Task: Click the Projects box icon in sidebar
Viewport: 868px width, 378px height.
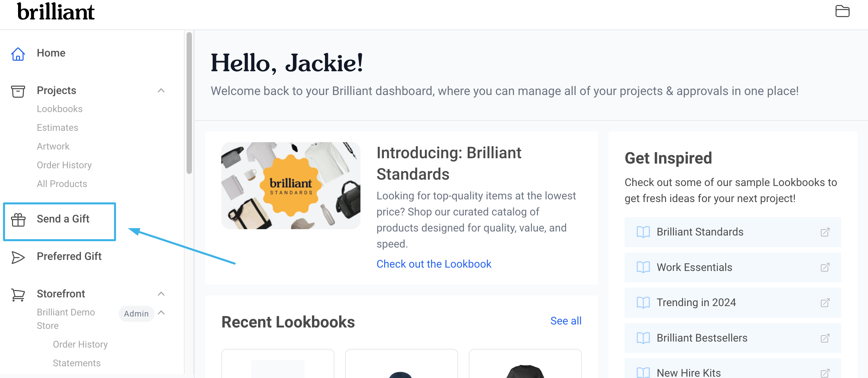Action: point(18,91)
